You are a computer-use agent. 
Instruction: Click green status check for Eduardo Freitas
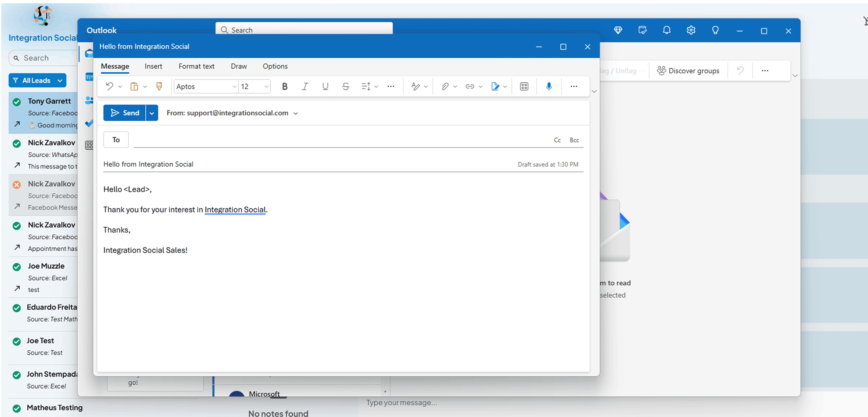[x=17, y=308]
